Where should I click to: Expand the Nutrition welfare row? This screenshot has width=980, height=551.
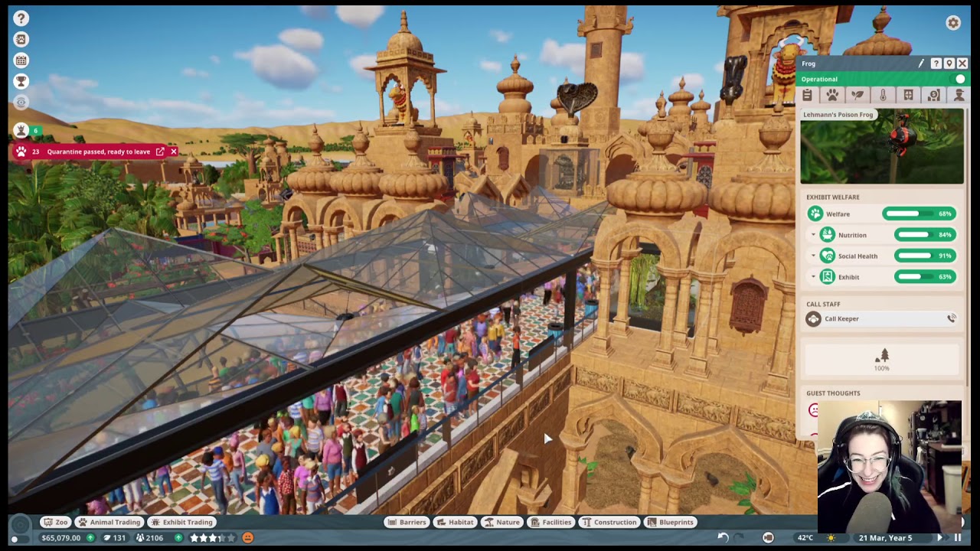coord(813,235)
